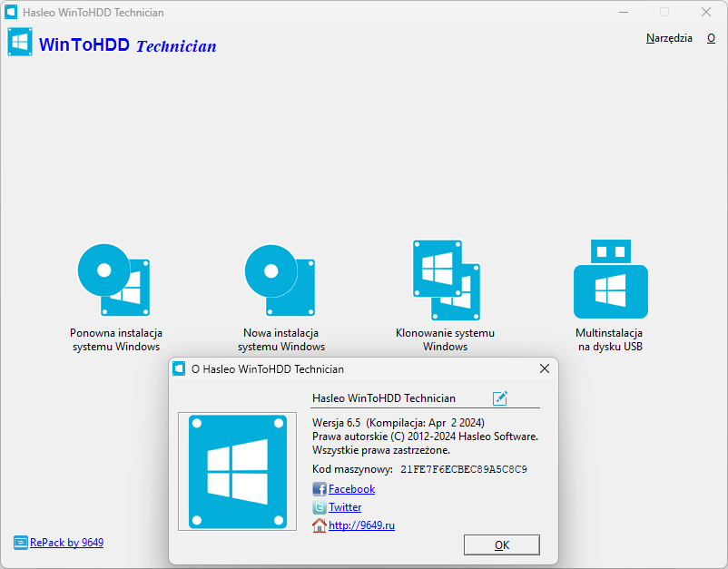
Task: Click the Wersja 6.5 compilation text
Action: [398, 423]
